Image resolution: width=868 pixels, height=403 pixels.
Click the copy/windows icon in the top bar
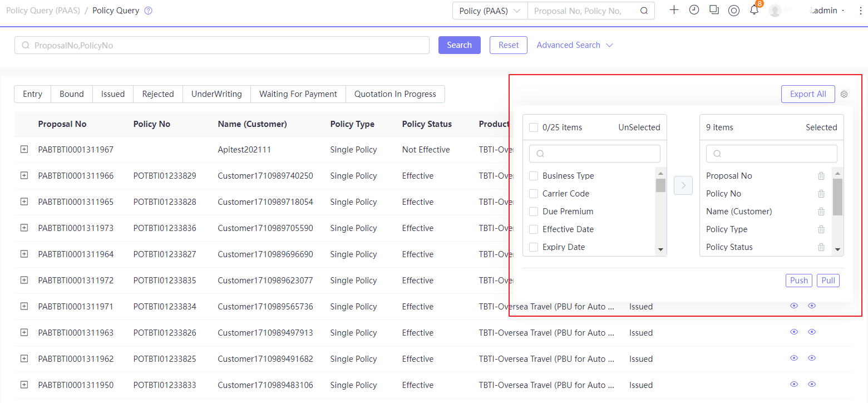(x=714, y=10)
